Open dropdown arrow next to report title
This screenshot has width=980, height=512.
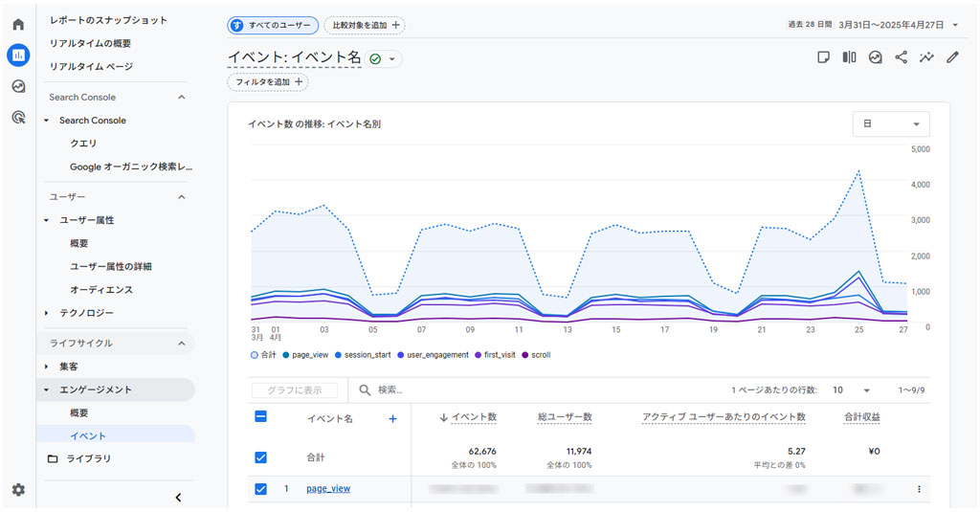tap(391, 58)
